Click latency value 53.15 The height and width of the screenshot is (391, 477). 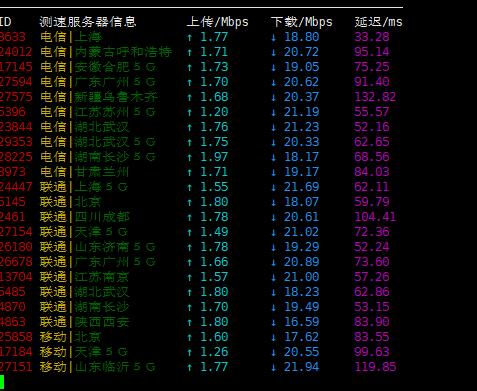point(372,307)
